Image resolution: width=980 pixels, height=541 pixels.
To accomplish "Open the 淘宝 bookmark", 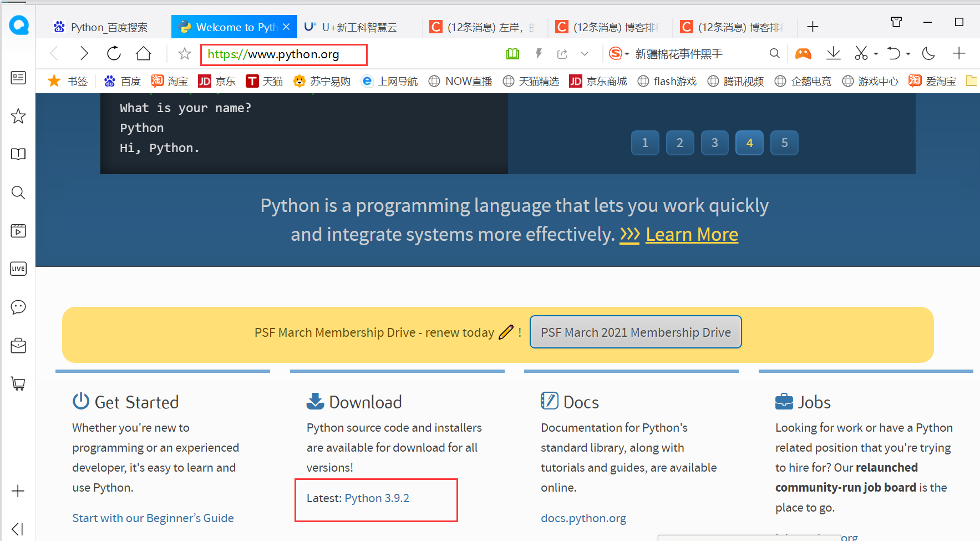I will click(170, 81).
